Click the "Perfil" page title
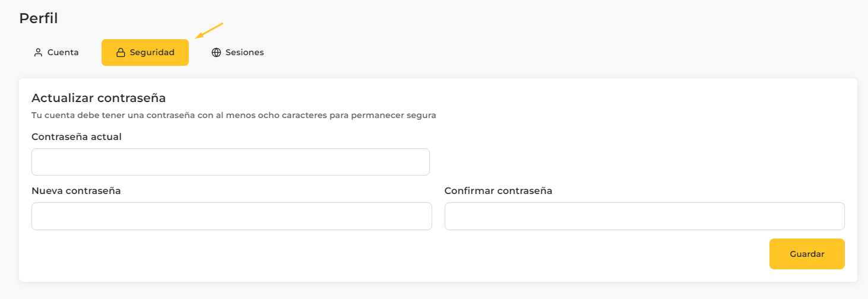Viewport: 868px width, 299px height. coord(39,18)
